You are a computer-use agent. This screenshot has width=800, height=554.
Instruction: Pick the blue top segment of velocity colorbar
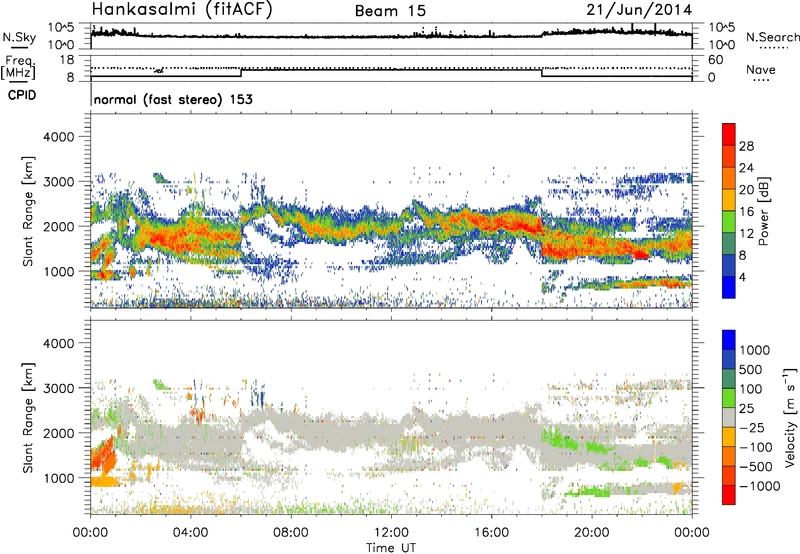729,340
